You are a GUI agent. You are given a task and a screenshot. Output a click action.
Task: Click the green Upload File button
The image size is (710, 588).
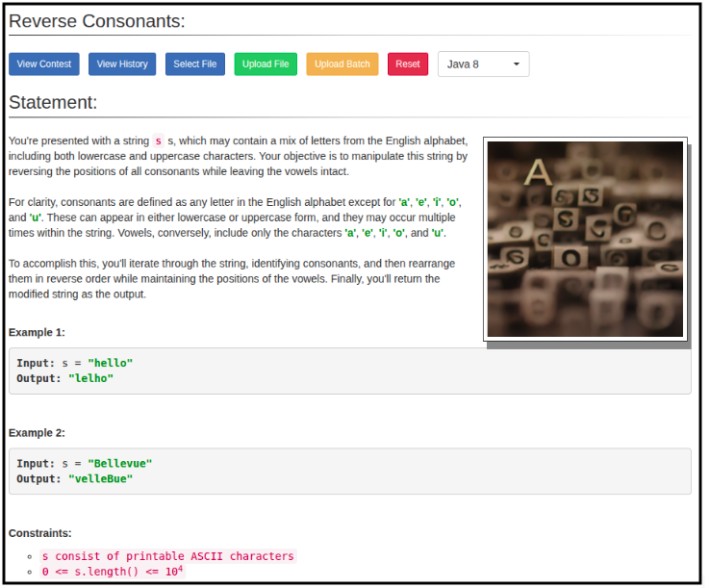[265, 64]
